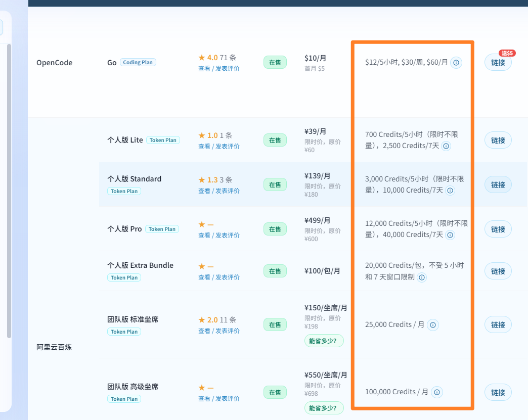Click 在售 badge in 个人版 Pro row

coord(275,229)
